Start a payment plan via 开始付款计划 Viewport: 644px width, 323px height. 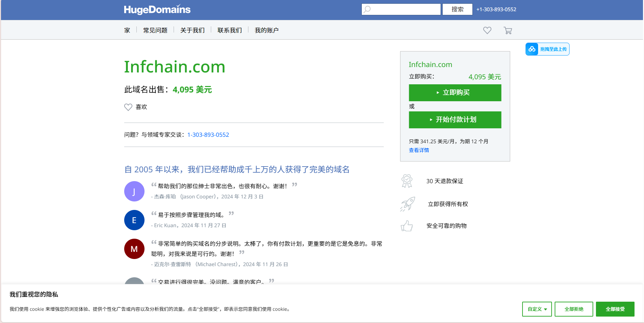pyautogui.click(x=455, y=120)
